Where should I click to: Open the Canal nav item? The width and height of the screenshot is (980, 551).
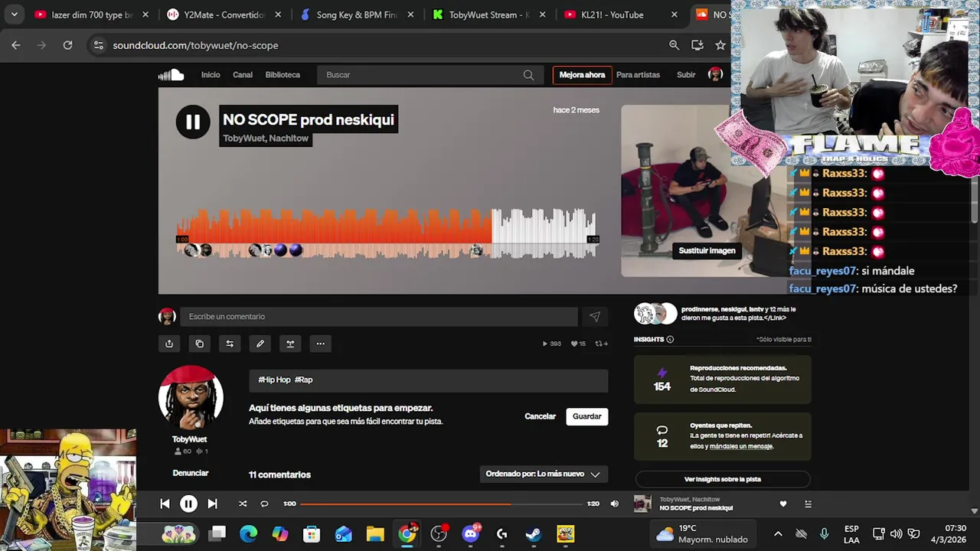(x=243, y=75)
